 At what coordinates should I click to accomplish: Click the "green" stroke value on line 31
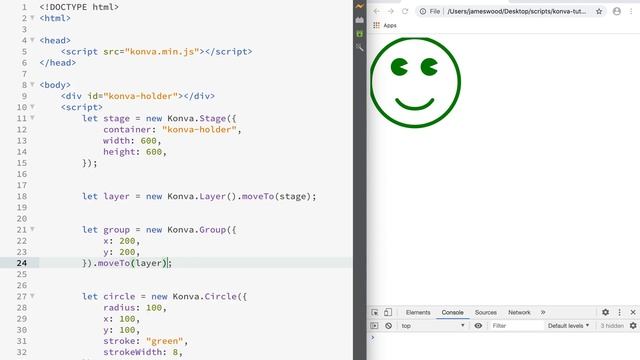point(164,341)
